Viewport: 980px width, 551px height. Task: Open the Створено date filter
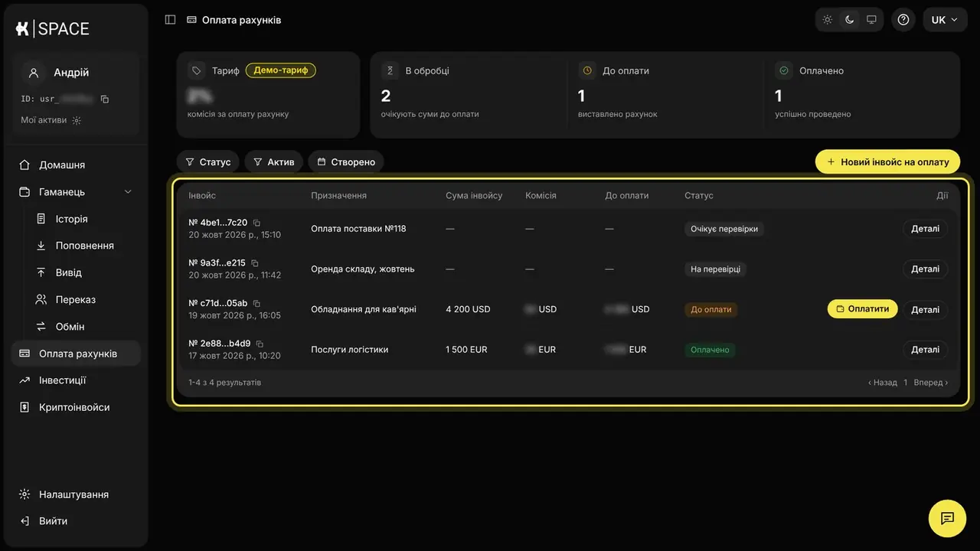coord(346,162)
